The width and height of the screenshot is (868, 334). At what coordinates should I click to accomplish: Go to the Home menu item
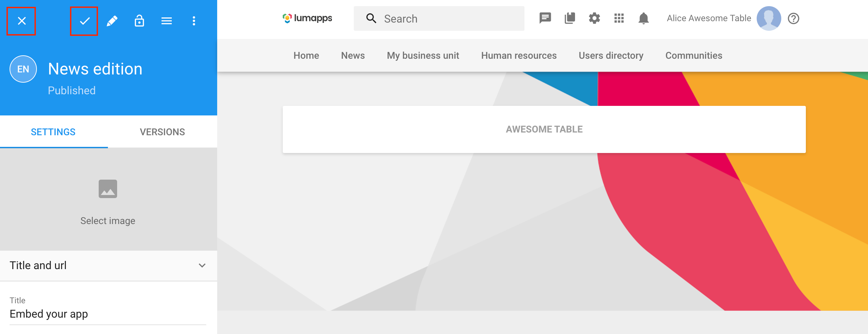click(306, 55)
